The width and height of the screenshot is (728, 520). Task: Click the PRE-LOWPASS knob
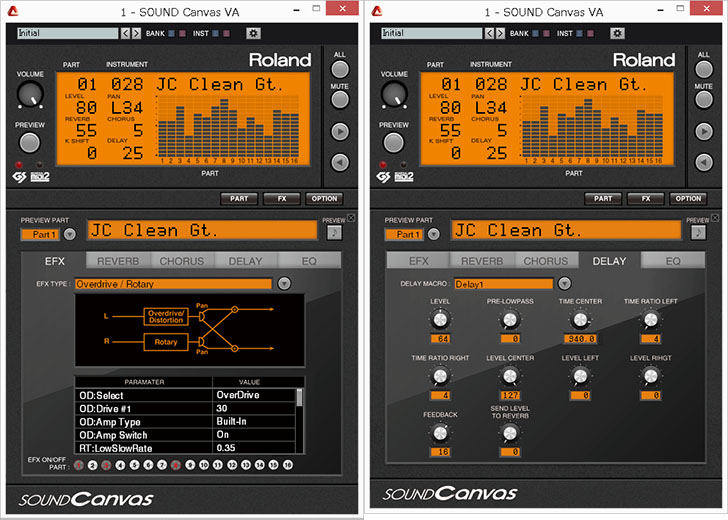click(510, 319)
